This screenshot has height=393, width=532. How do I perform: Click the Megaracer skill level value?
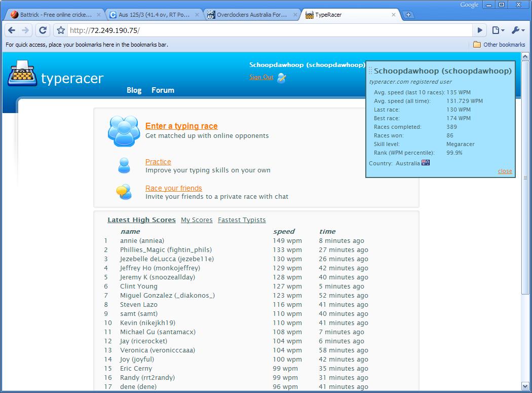pyautogui.click(x=461, y=144)
